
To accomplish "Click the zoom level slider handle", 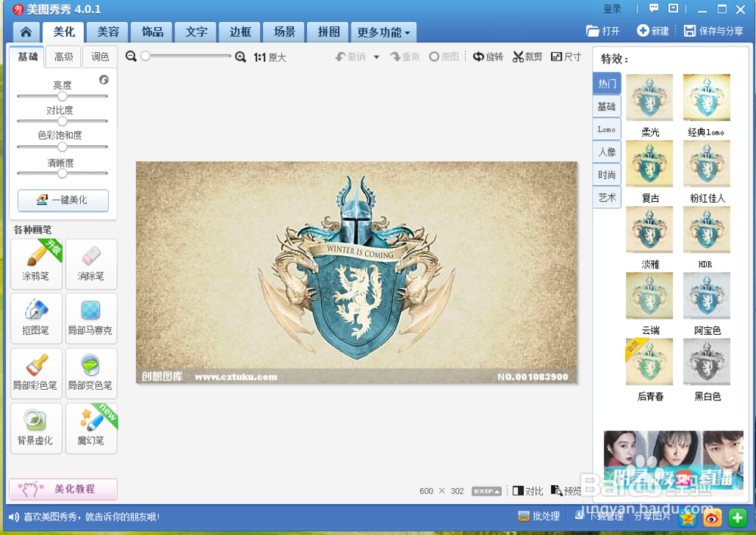I will [145, 56].
